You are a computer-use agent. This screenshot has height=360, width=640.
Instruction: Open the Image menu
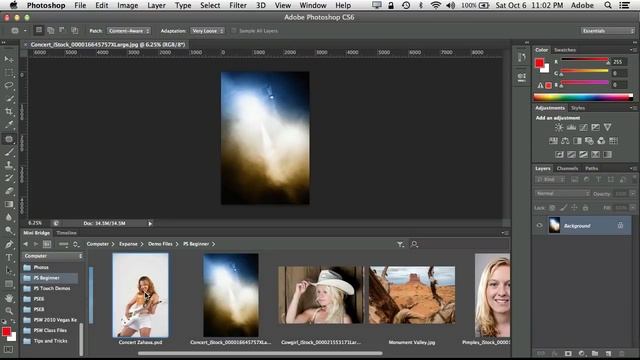pos(127,5)
